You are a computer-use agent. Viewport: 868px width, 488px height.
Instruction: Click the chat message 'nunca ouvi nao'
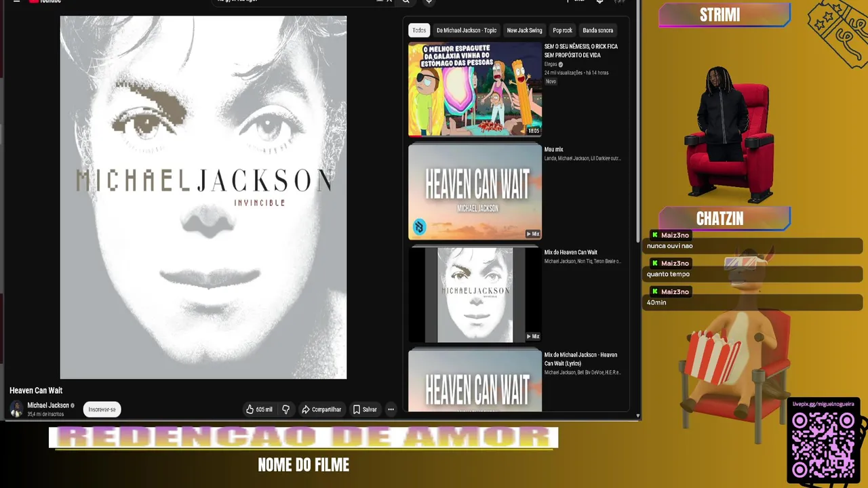pos(669,246)
